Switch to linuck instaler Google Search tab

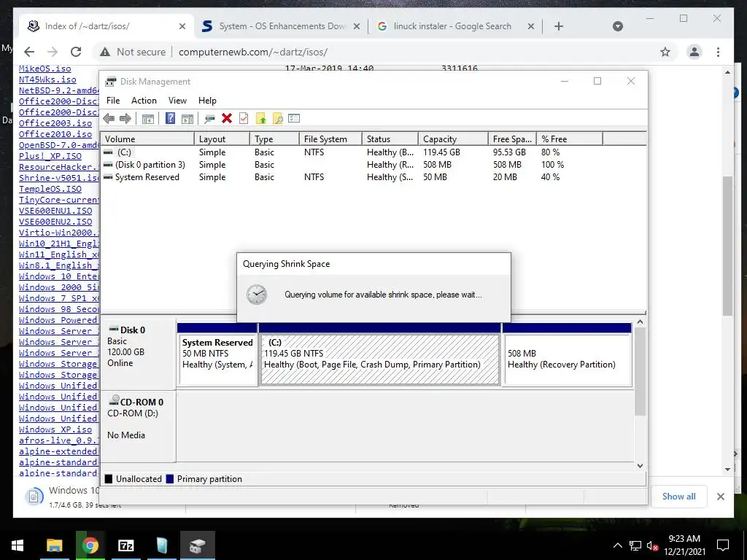pos(452,26)
